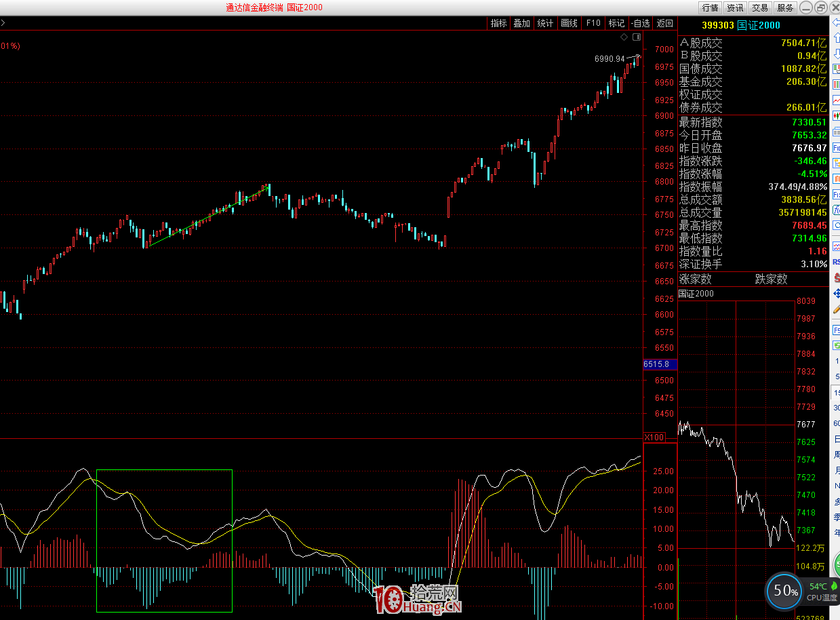Click the 返回 back button
Image resolution: width=840 pixels, height=620 pixels.
coord(665,23)
